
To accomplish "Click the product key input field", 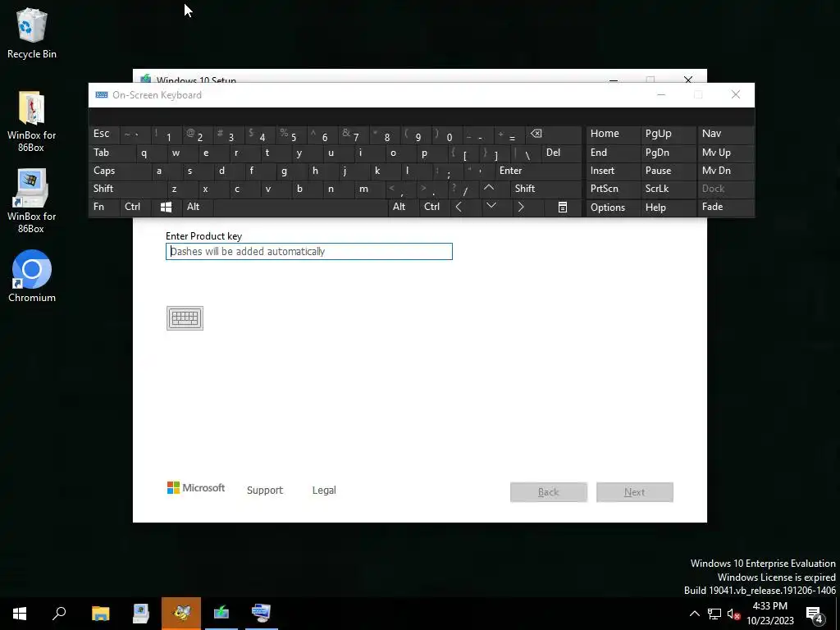I will (x=309, y=251).
